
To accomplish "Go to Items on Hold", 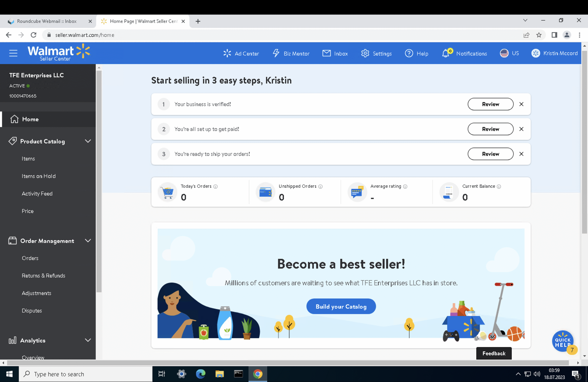I will [39, 176].
